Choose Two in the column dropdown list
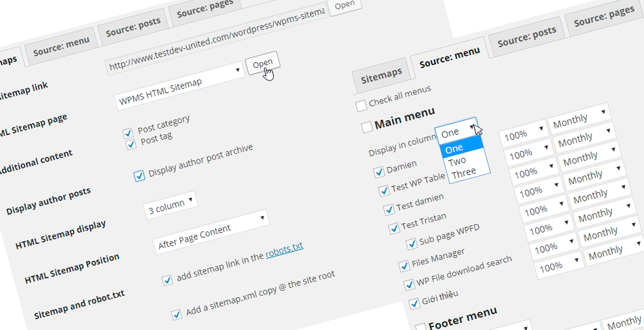The width and height of the screenshot is (644, 330). (457, 160)
